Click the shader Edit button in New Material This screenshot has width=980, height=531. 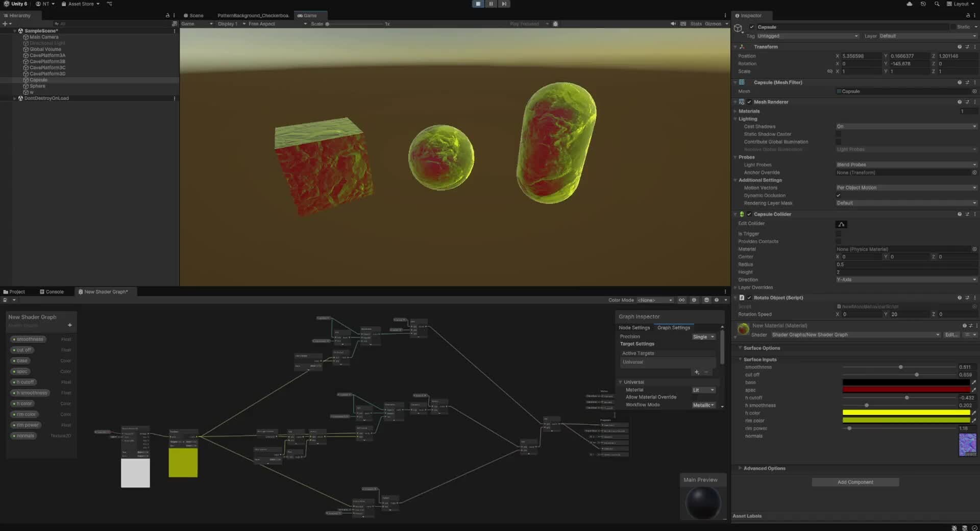(950, 335)
